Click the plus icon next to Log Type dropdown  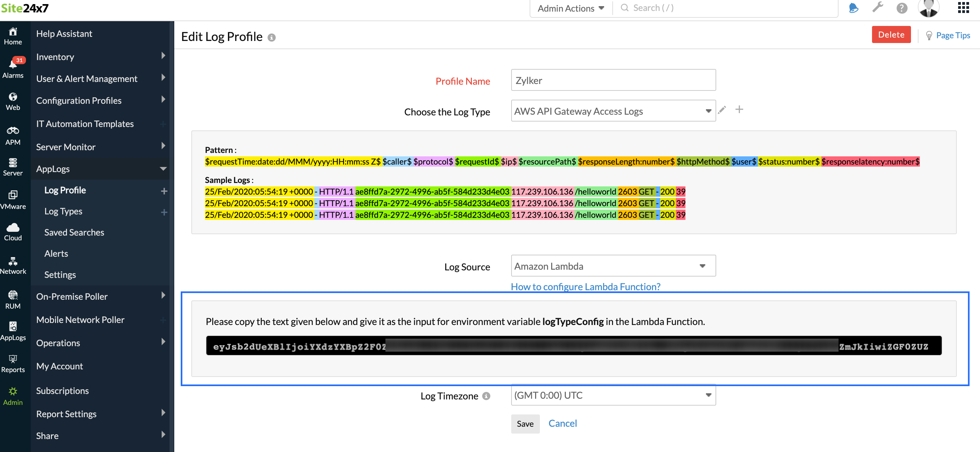coord(739,110)
